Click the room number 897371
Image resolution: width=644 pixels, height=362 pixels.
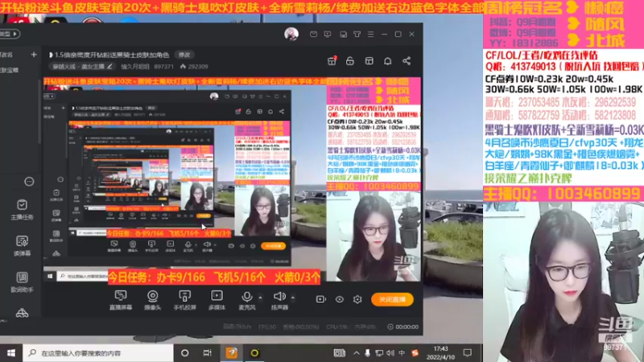[x=164, y=67]
